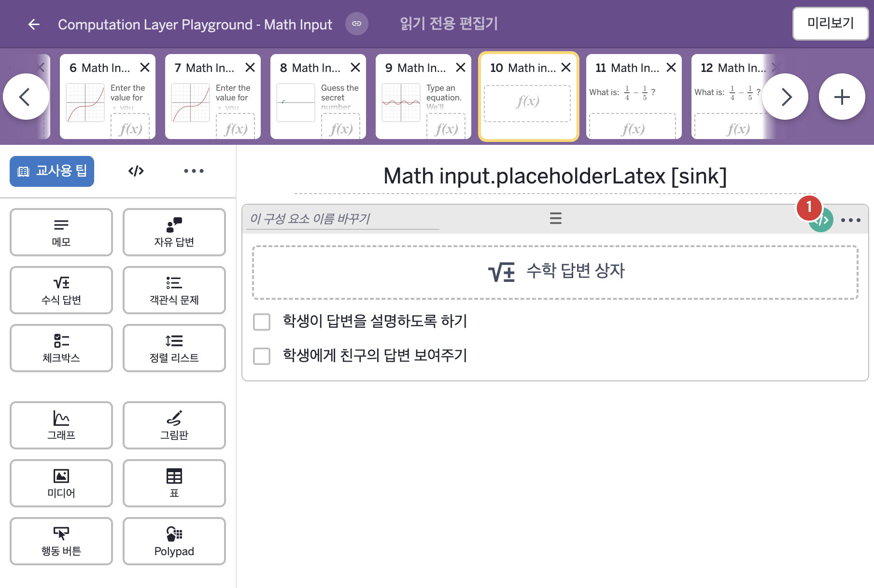This screenshot has width=874, height=588.
Task: Add a 그림판 sketch component
Action: (174, 425)
